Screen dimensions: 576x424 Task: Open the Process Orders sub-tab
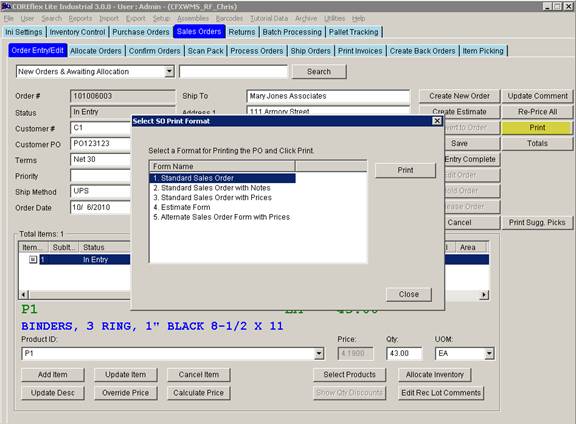click(x=257, y=51)
